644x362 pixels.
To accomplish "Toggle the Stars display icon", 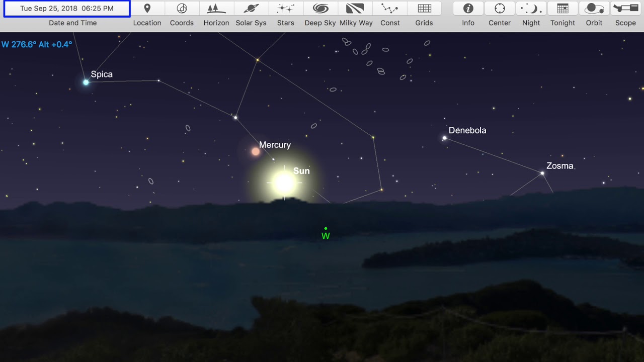I will tap(286, 9).
